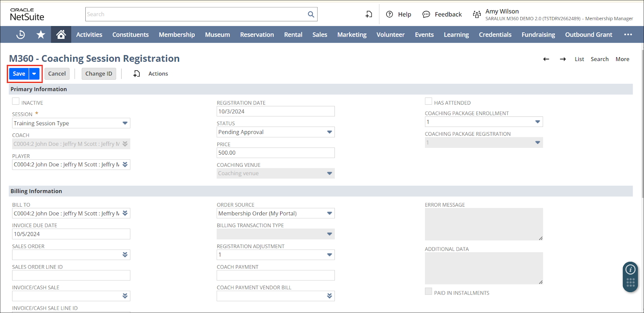Open the Fundraising menu

[x=538, y=35]
